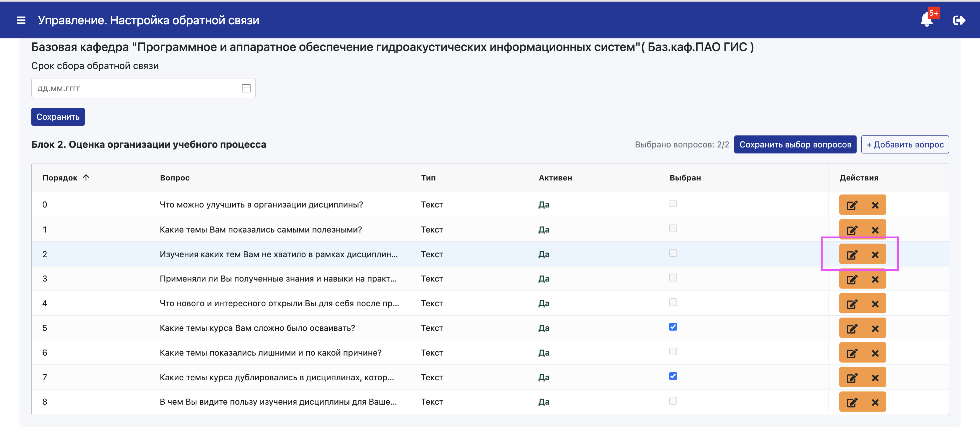Click the logout icon in header
The image size is (980, 433).
coord(959,20)
